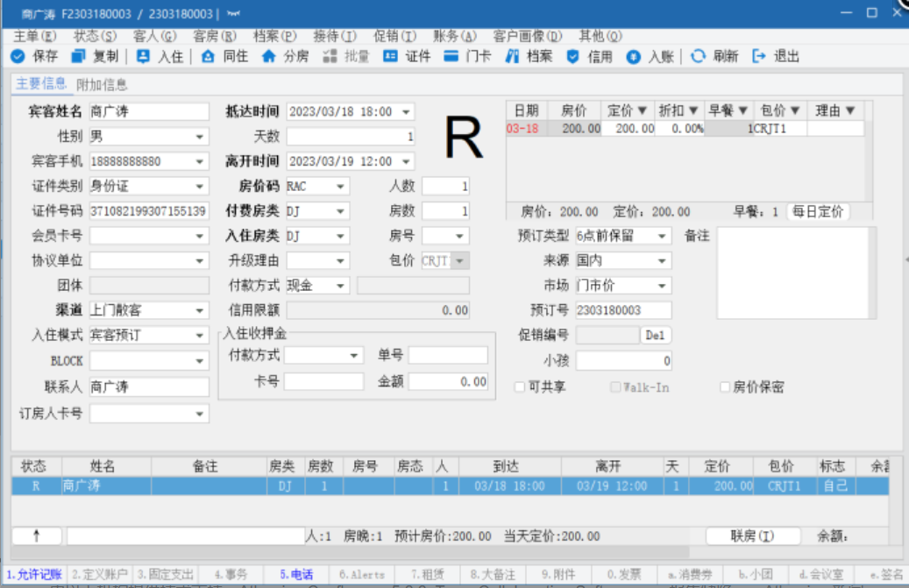
Task: Click the 预订号 input field
Action: point(623,310)
